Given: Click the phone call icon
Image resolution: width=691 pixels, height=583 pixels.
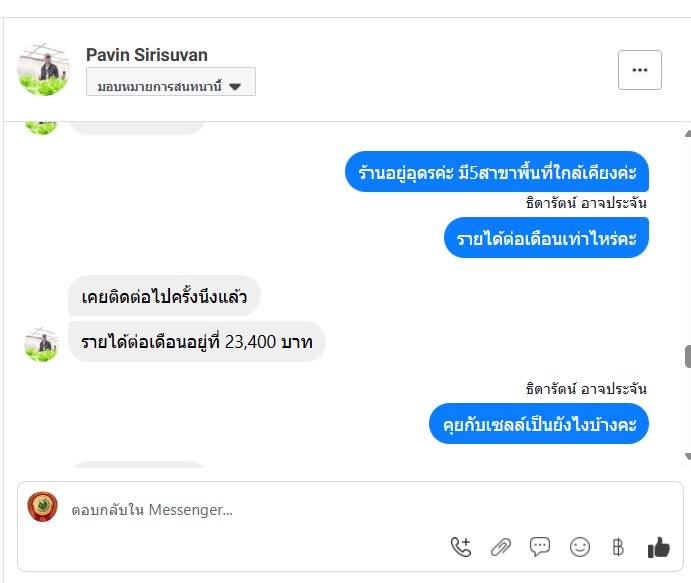Looking at the screenshot, I should (x=461, y=547).
